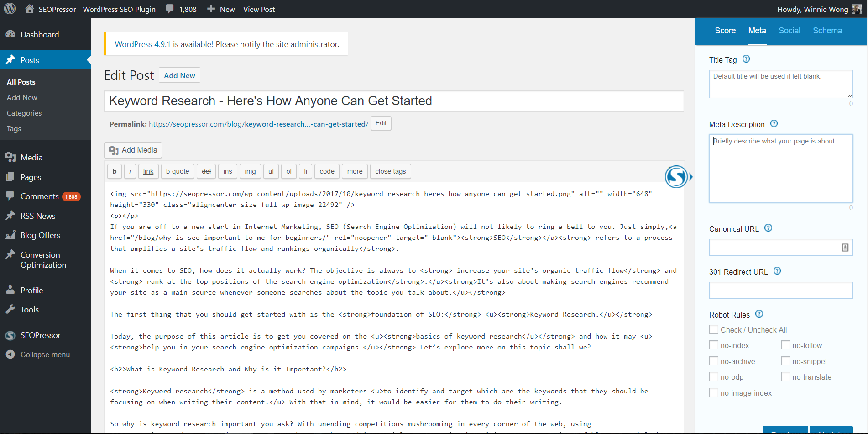Toggle the Check / Uncheck All checkbox
Screen dimensions: 868x434
tap(714, 329)
